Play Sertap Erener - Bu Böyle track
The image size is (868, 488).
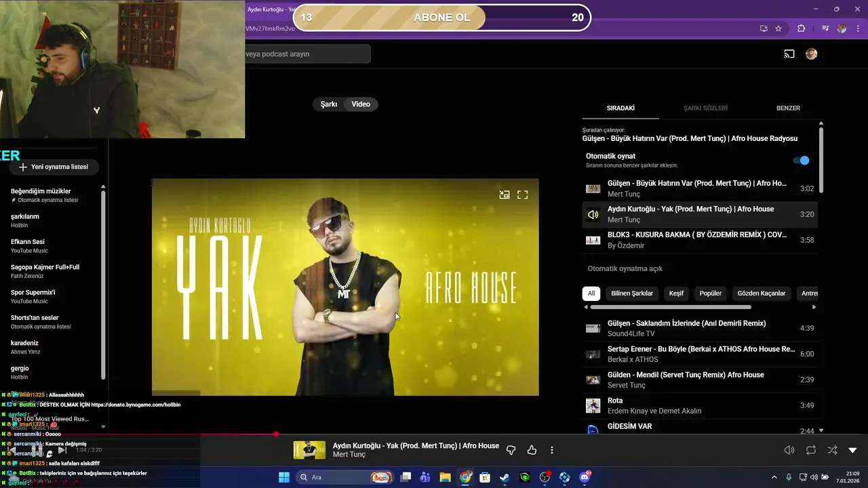click(700, 354)
